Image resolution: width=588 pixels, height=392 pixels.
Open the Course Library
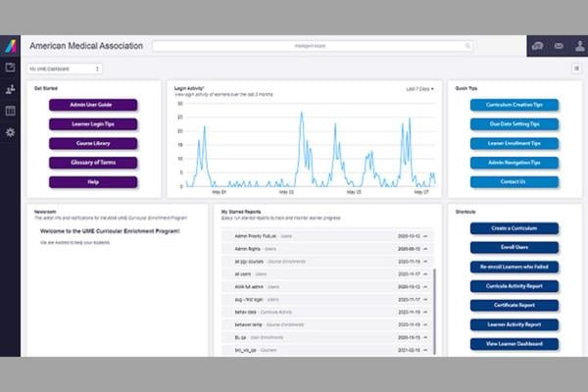click(x=93, y=144)
